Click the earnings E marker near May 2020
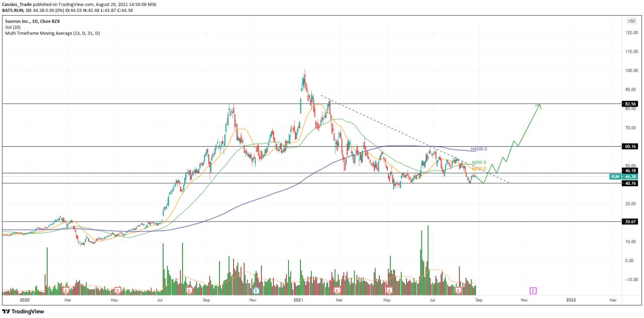Image resolution: width=644 pixels, height=318 pixels. click(x=118, y=290)
